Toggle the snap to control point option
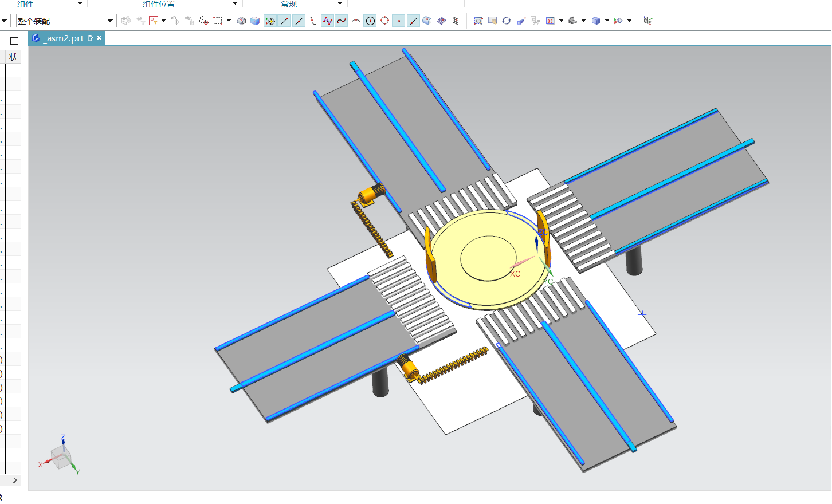 tap(327, 21)
